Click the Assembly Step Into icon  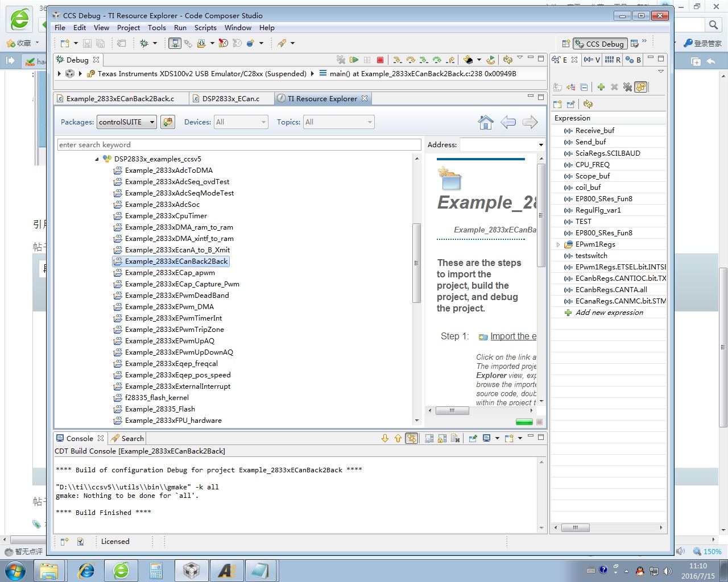(424, 60)
